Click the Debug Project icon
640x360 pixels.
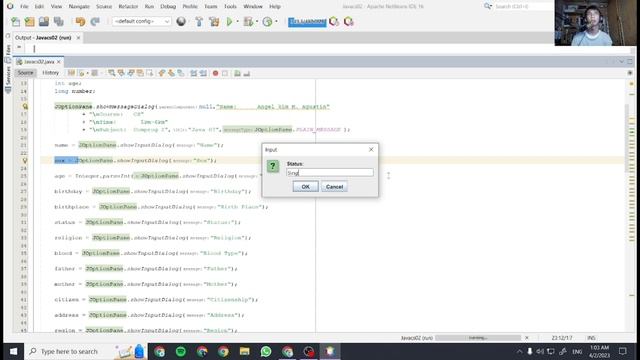point(248,22)
